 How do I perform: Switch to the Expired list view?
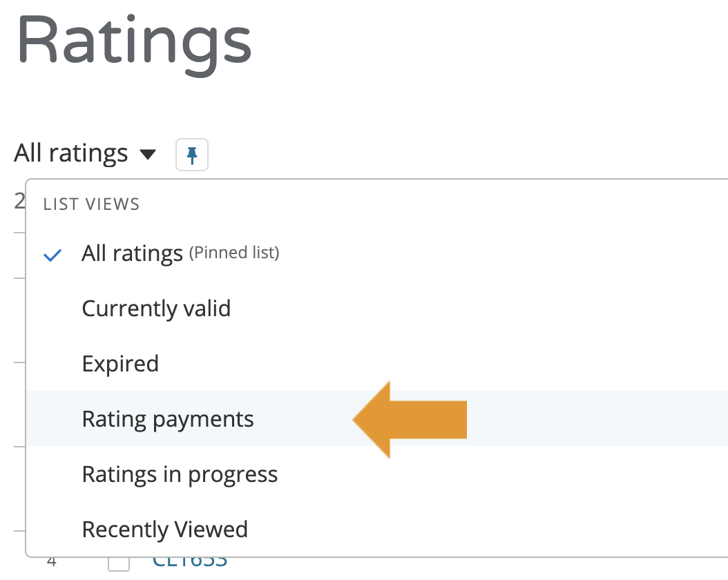pos(120,364)
